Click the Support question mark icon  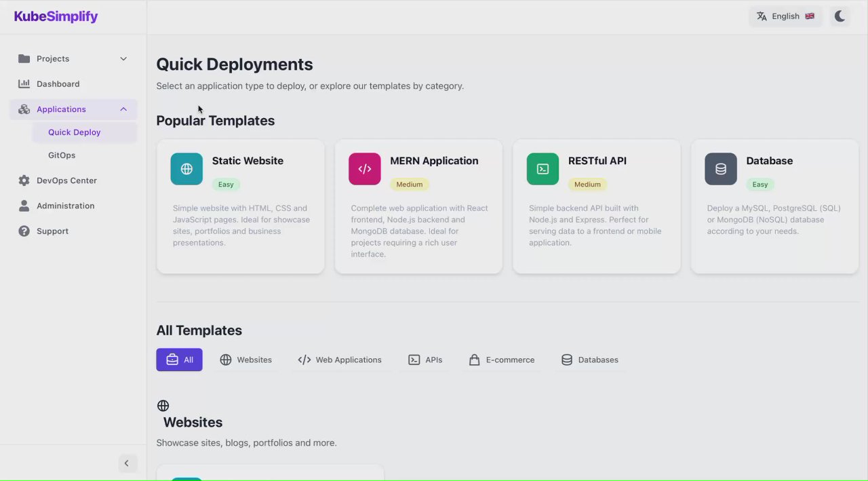(24, 231)
